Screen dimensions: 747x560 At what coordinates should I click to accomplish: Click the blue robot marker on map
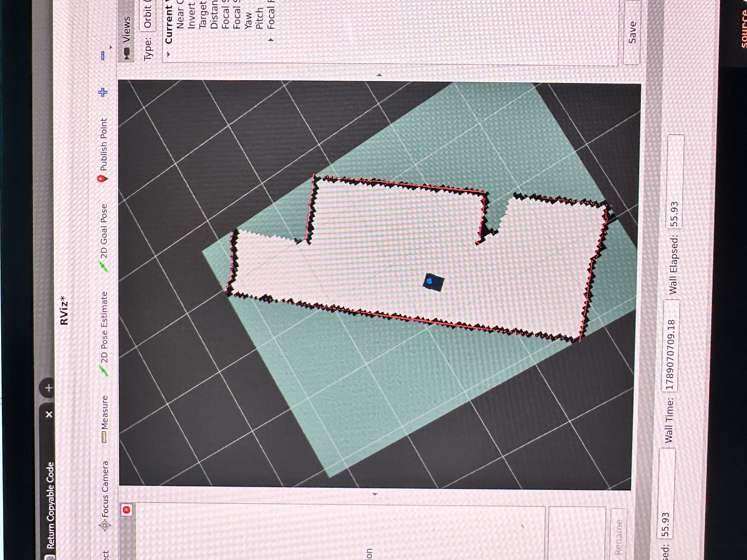click(430, 281)
